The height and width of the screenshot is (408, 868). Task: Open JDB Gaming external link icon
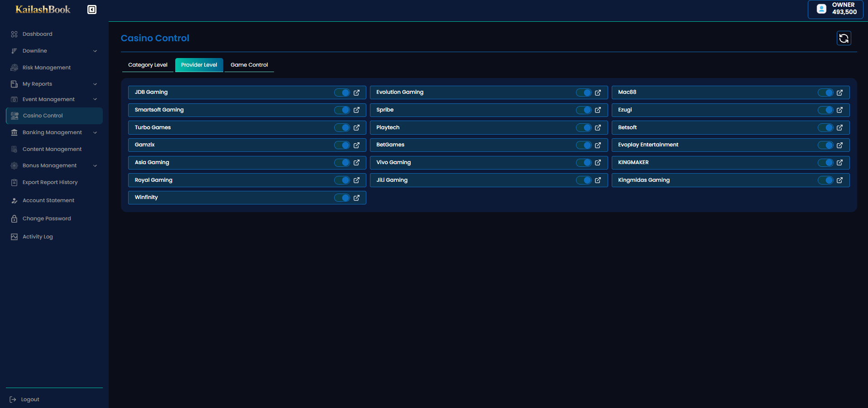click(x=356, y=92)
